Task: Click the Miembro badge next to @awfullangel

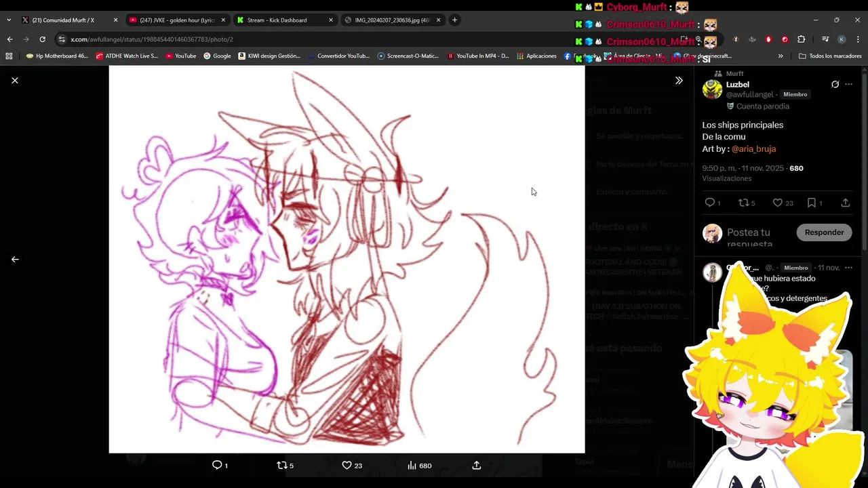Action: point(795,94)
